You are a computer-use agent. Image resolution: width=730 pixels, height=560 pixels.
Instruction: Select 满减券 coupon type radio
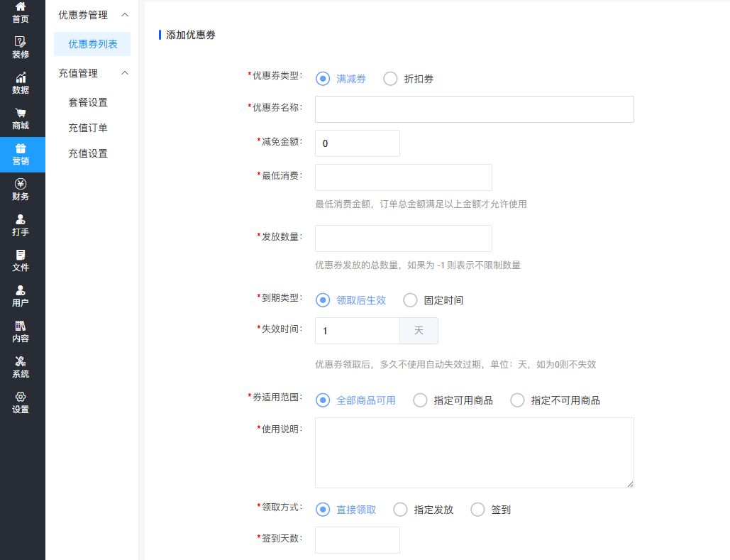(323, 79)
